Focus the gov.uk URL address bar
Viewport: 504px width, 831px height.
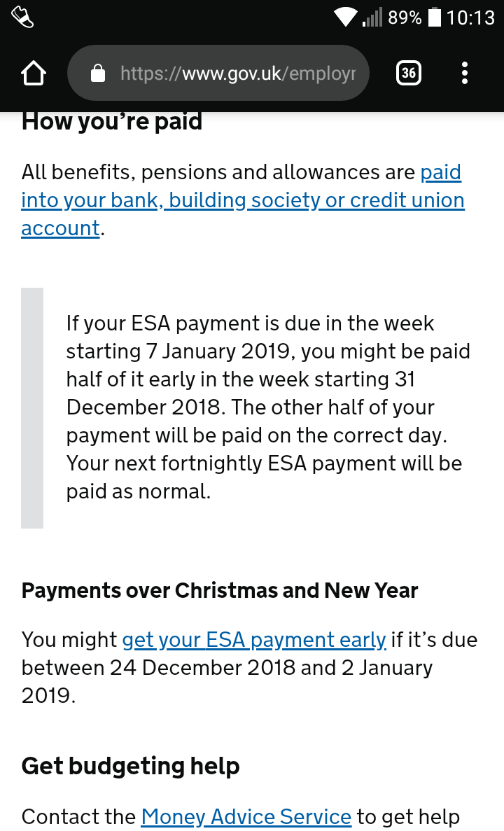coord(218,73)
